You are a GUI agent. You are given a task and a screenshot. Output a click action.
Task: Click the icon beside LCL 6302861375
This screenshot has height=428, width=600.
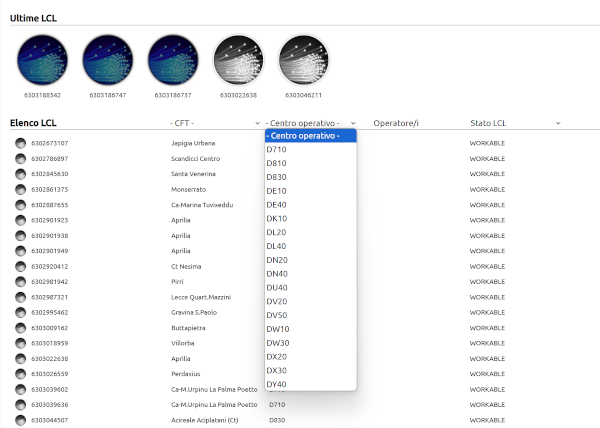tap(20, 189)
